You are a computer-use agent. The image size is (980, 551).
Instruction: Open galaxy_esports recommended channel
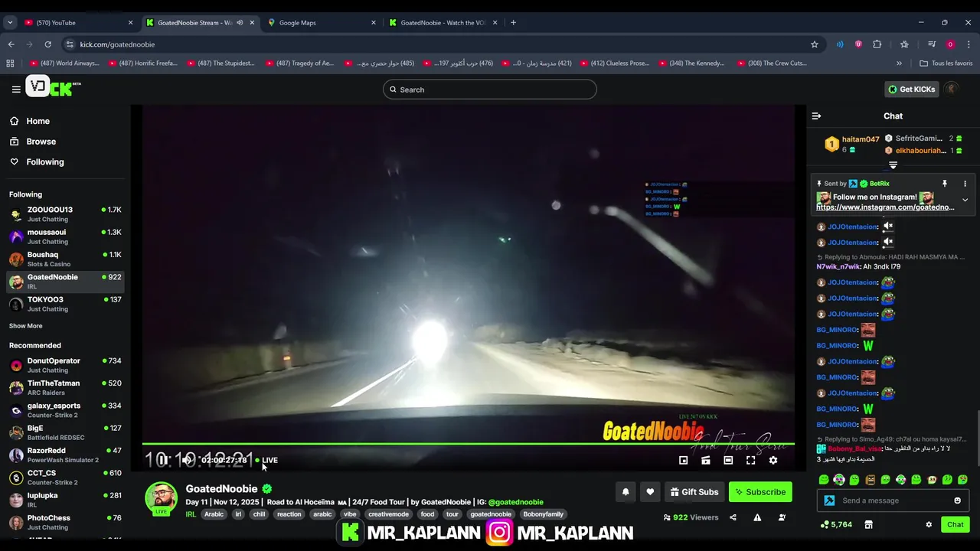(x=65, y=410)
